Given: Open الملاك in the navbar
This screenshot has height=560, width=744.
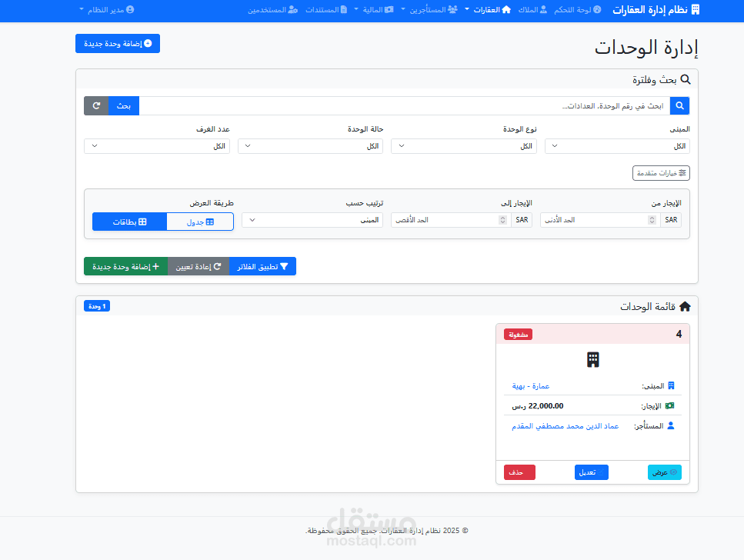Looking at the screenshot, I should (x=532, y=9).
